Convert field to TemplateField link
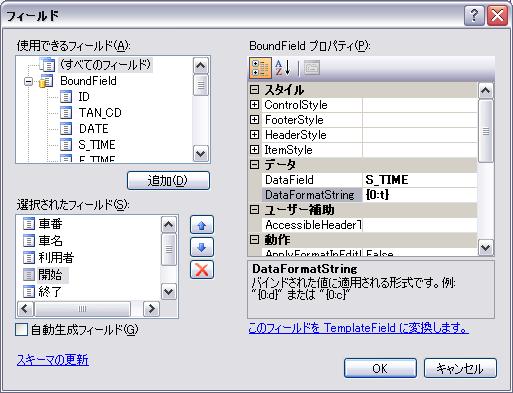 [x=359, y=328]
